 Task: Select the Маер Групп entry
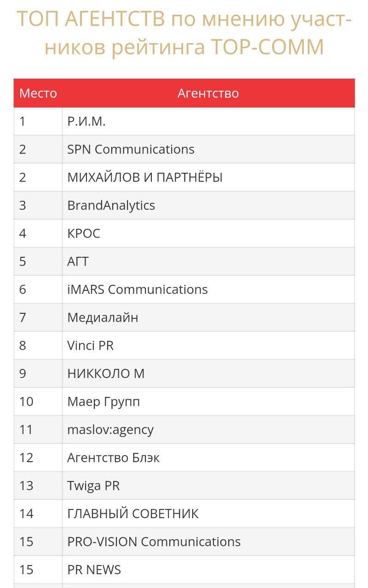[103, 401]
